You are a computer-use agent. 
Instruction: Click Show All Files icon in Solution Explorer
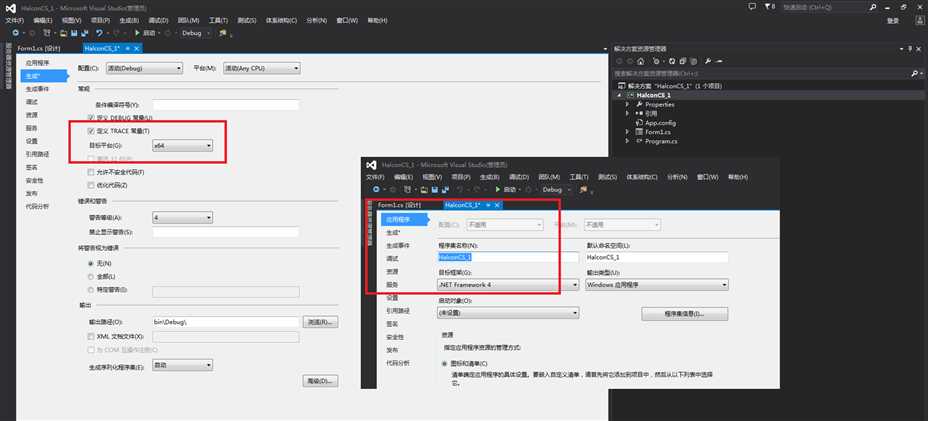(x=693, y=61)
